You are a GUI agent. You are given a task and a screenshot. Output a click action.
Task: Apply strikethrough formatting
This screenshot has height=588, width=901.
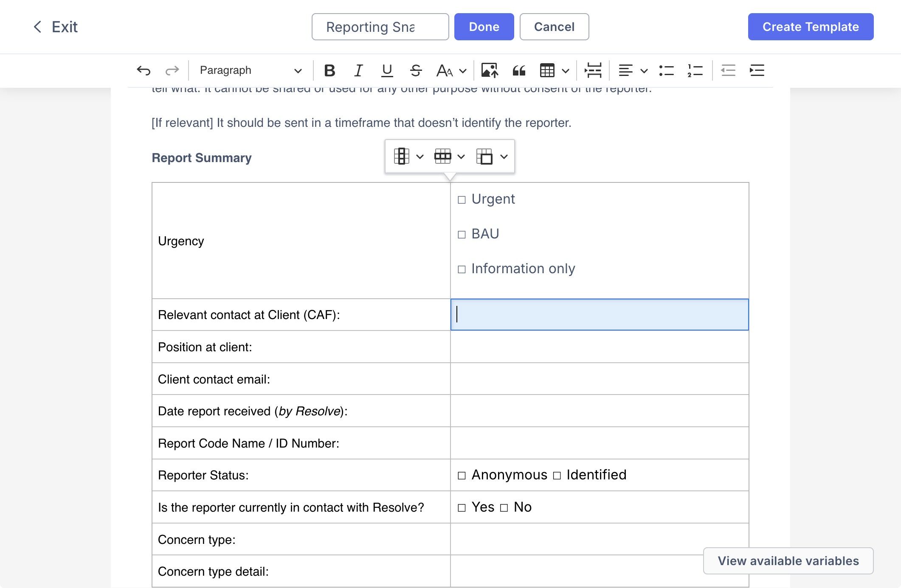coord(416,70)
